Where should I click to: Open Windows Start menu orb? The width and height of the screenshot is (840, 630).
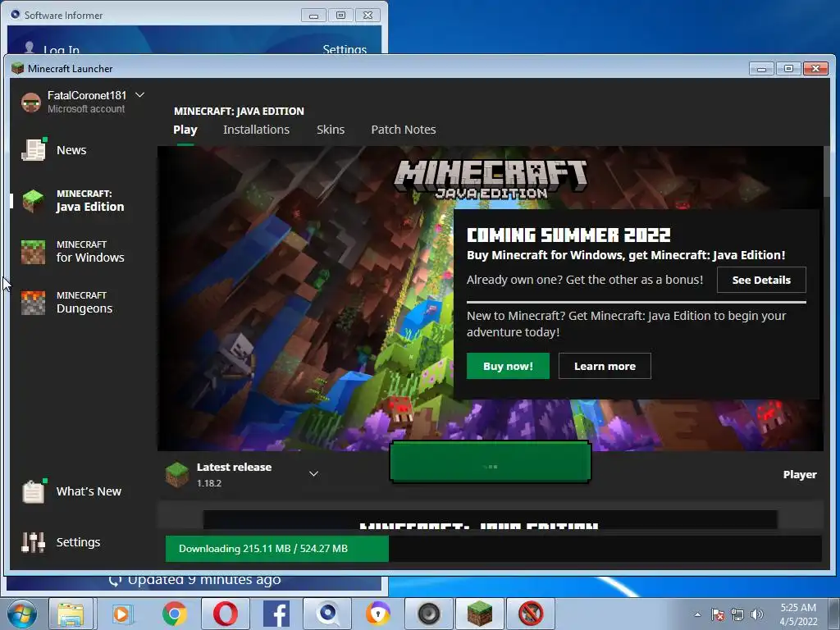(x=22, y=614)
